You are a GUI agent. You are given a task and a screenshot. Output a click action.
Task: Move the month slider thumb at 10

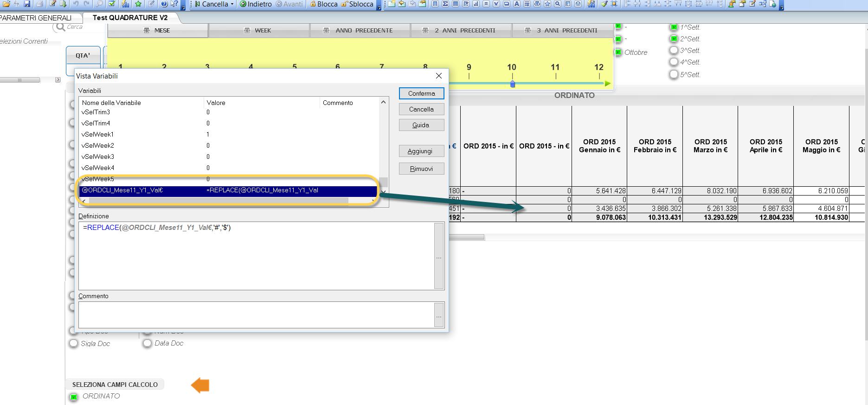pos(513,84)
